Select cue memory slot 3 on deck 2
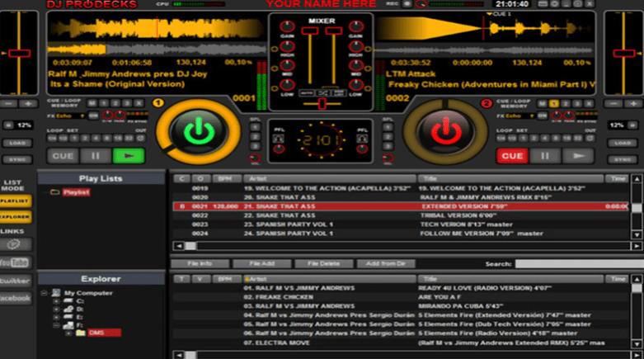Image resolution: width=644 pixels, height=359 pixels. point(577,104)
